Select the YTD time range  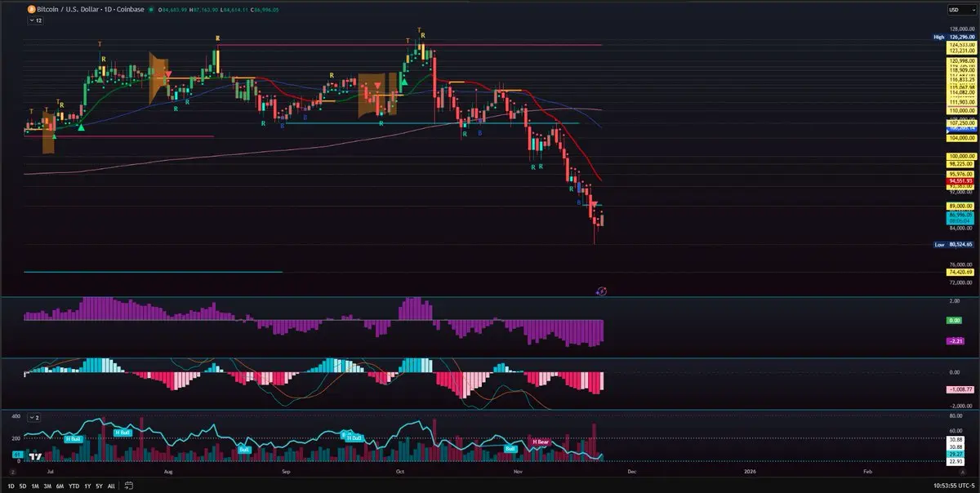73,486
